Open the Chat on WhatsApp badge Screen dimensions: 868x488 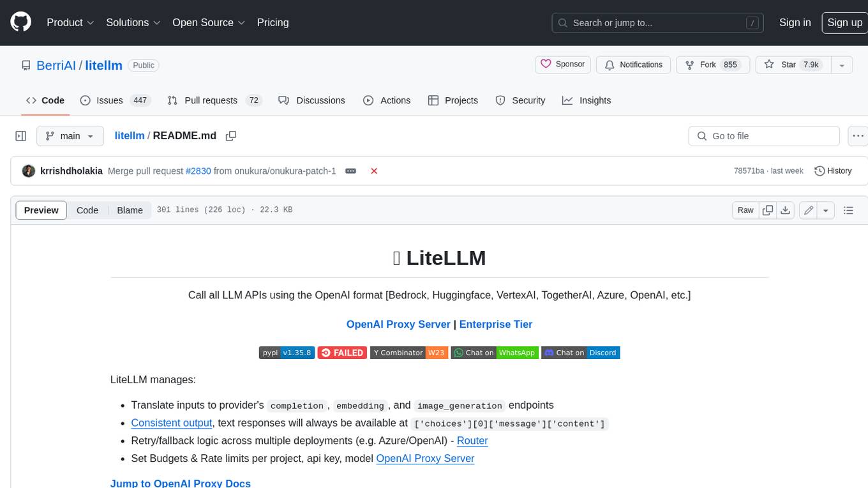coord(495,353)
